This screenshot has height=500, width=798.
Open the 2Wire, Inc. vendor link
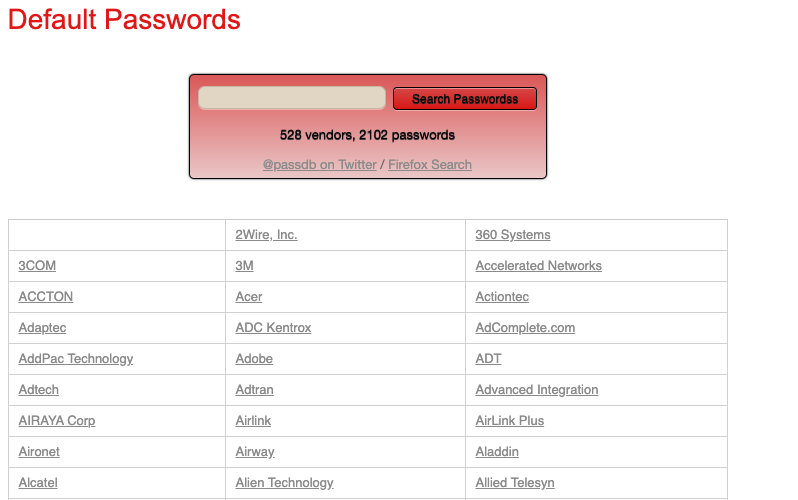266,235
